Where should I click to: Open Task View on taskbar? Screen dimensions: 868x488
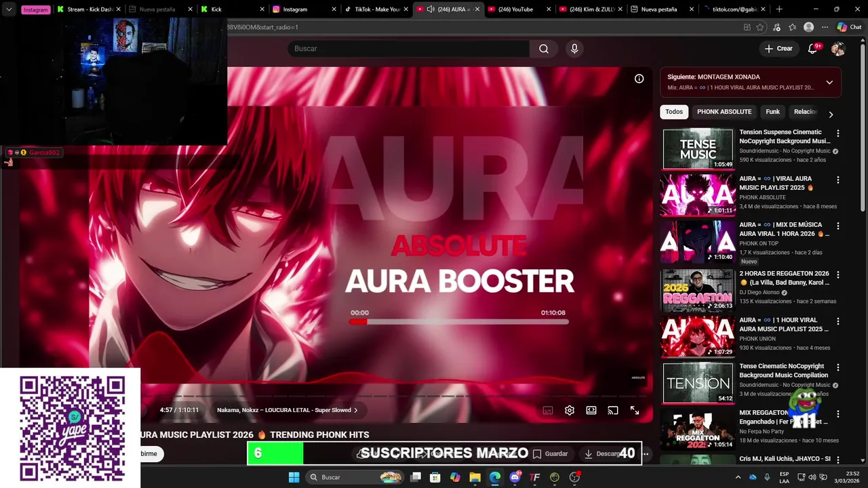416,477
